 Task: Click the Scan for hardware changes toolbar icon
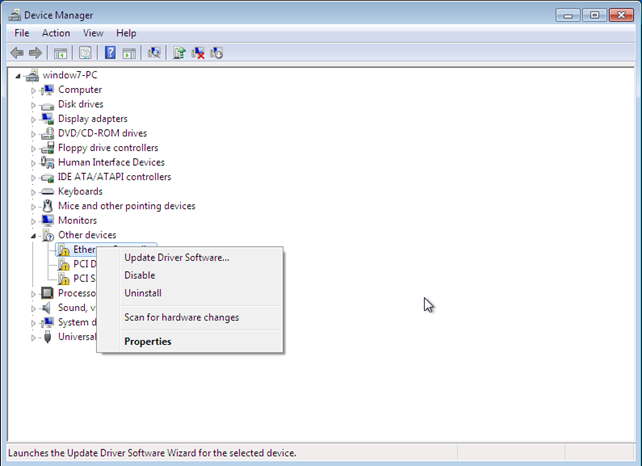[154, 53]
